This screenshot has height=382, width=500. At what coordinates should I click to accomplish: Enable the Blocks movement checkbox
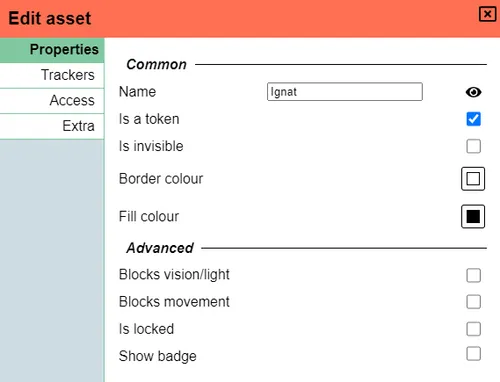point(473,302)
